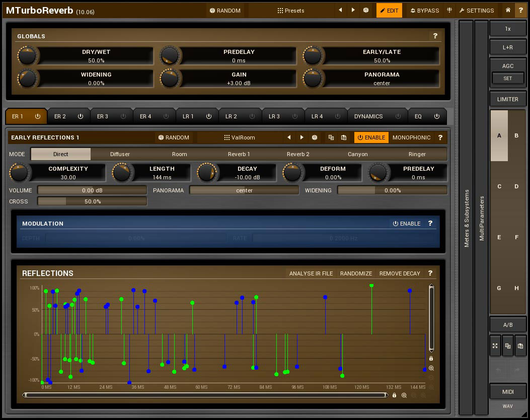Click the morph icon below A/B
The height and width of the screenshot is (420, 530).
coord(495,346)
